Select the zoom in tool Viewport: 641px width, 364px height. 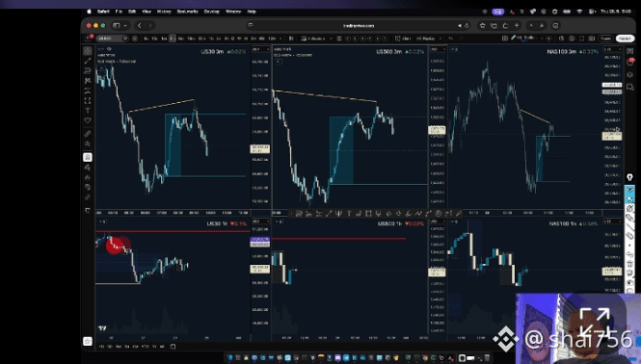(88, 143)
